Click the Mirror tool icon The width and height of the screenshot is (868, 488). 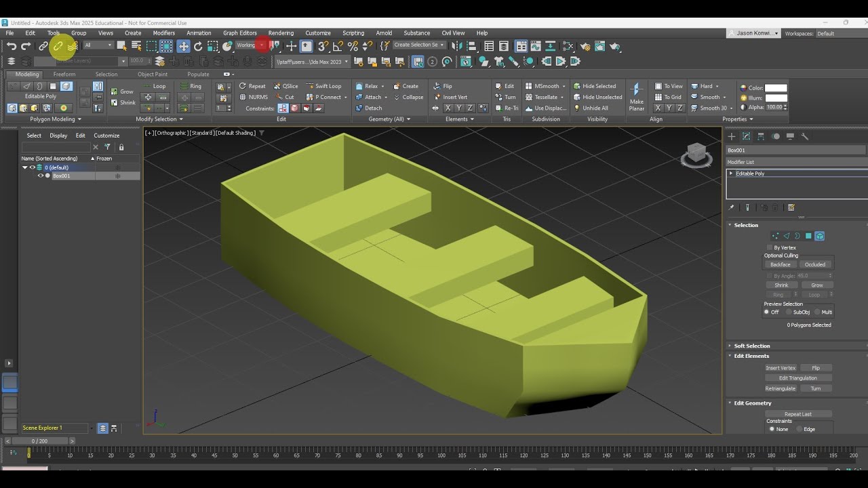point(456,46)
